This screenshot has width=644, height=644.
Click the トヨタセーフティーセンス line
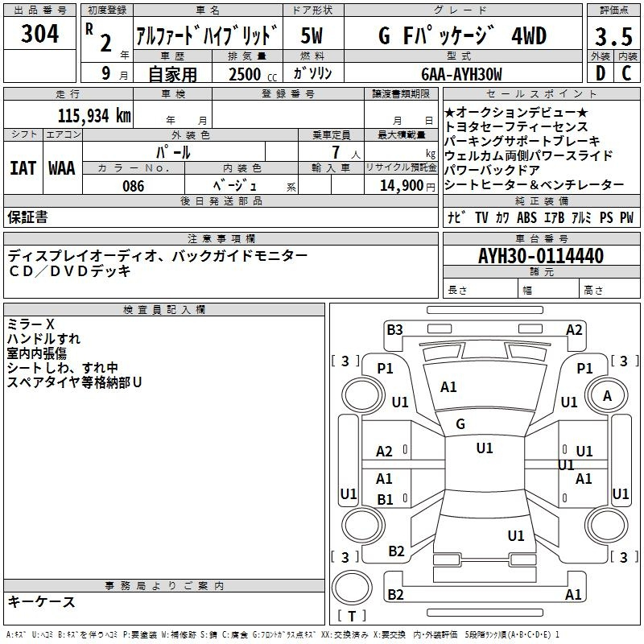pyautogui.click(x=516, y=126)
